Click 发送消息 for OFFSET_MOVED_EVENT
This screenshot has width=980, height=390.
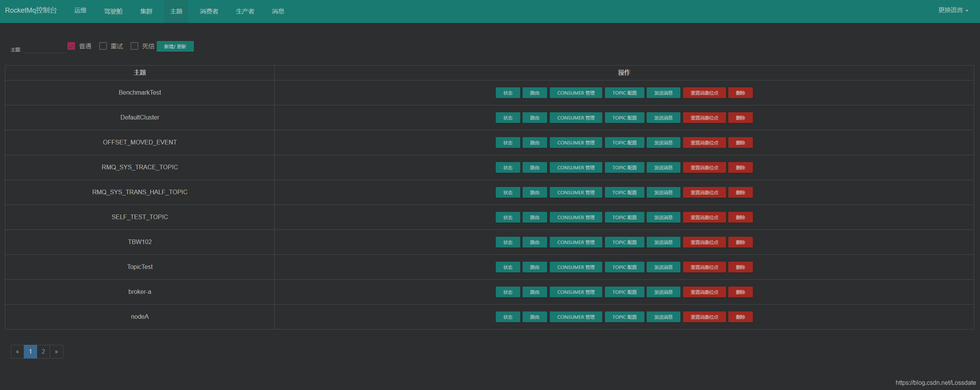click(x=664, y=143)
